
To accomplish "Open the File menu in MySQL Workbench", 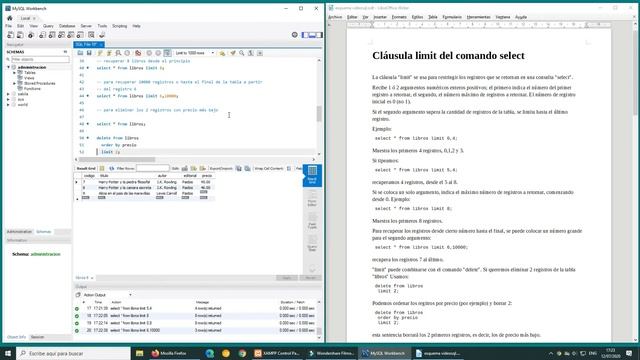I will [9, 26].
